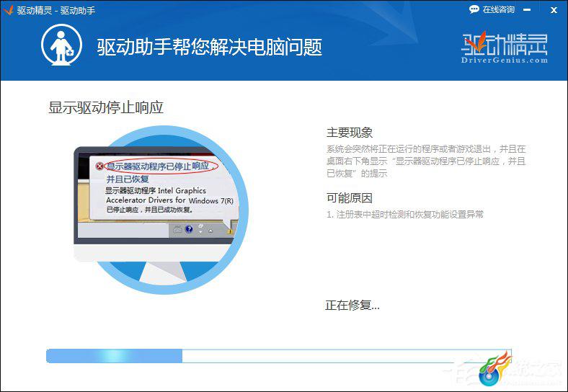568x392 pixels.
Task: Click the repair progress bar
Action: [278, 356]
